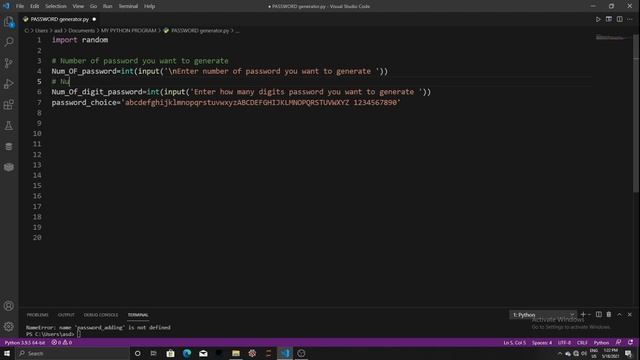Click the editor minimap preview
This screenshot has width=640, height=360.
pos(612,38)
